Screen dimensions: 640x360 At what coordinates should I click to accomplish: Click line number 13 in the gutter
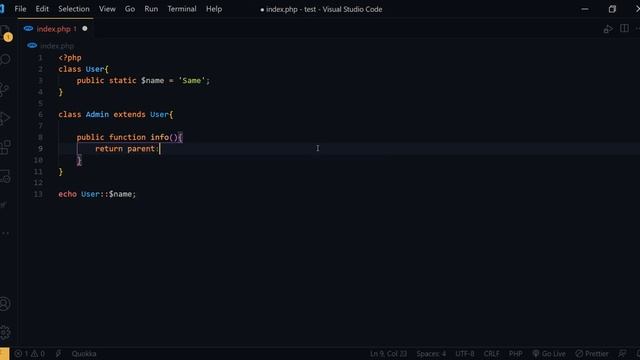click(38, 194)
